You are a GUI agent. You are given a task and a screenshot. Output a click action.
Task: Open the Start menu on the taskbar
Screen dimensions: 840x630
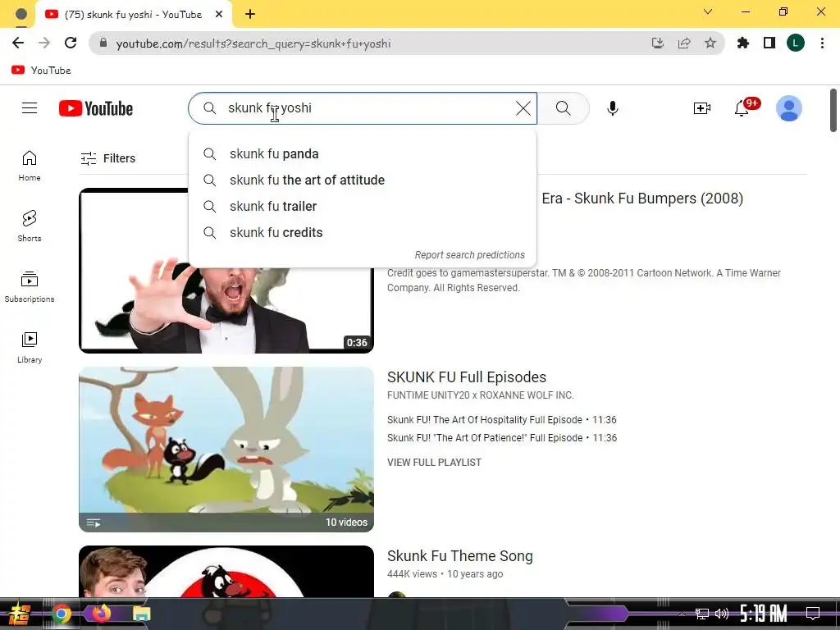click(x=19, y=614)
